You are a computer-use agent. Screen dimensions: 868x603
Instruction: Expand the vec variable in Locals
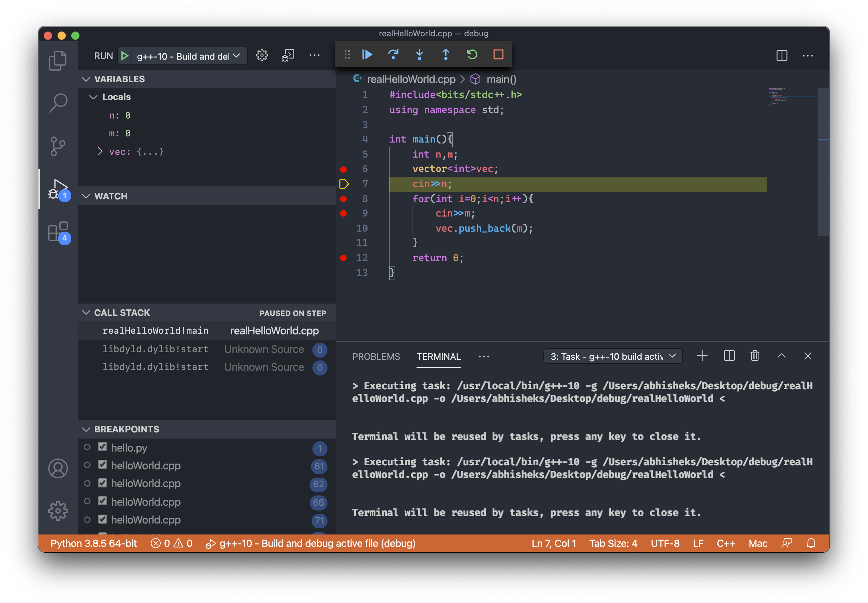(x=100, y=151)
